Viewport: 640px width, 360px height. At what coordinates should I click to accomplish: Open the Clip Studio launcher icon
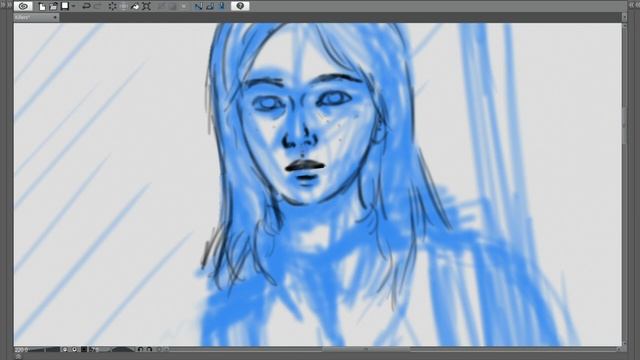pyautogui.click(x=23, y=6)
